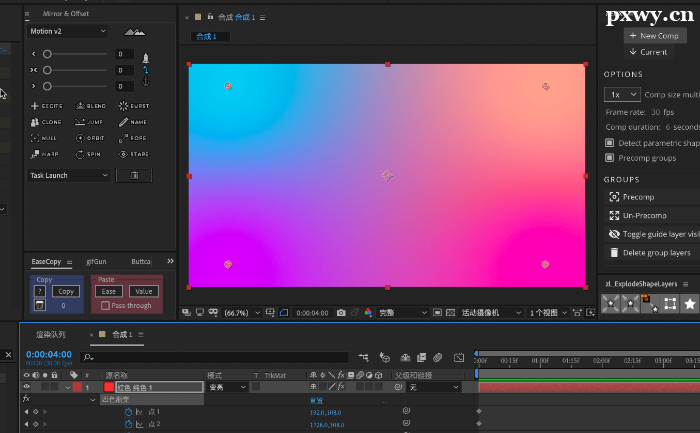Click the Delete group layers button
The image size is (700, 433).
652,253
